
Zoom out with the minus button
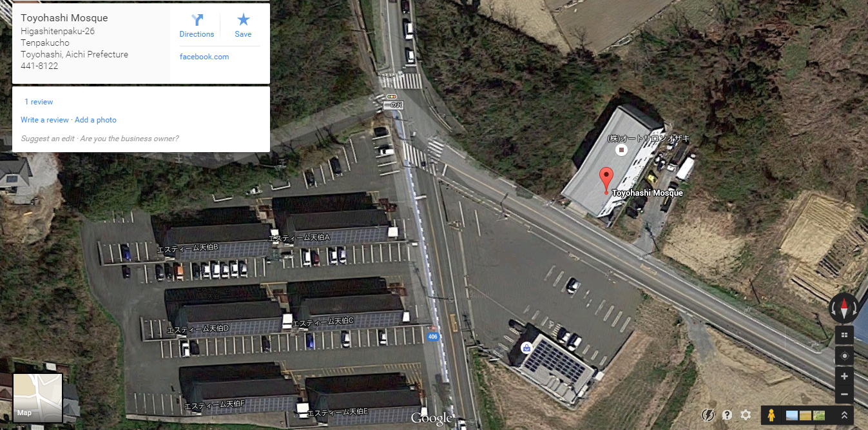(x=844, y=394)
